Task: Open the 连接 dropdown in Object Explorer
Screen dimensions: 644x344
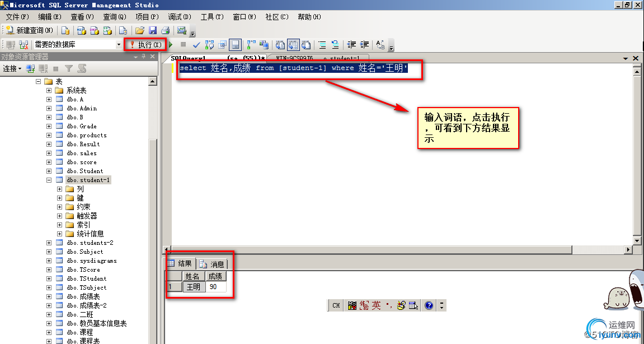Action: pyautogui.click(x=12, y=69)
